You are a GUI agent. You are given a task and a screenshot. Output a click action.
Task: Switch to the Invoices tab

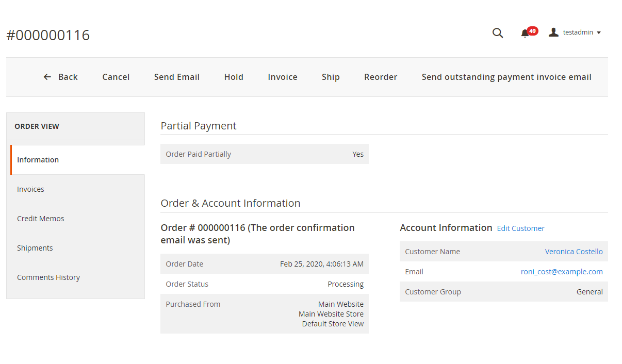[x=30, y=189]
